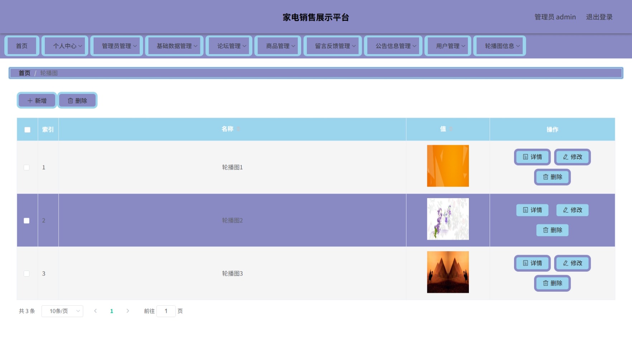Click trash icon on toolbar 删除 button

tap(70, 101)
